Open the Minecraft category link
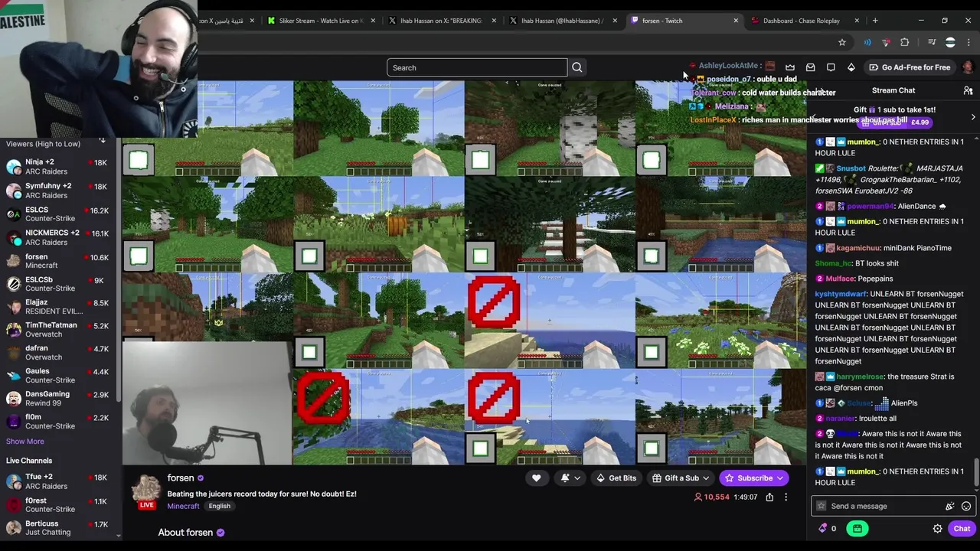This screenshot has height=551, width=980. pyautogui.click(x=183, y=506)
